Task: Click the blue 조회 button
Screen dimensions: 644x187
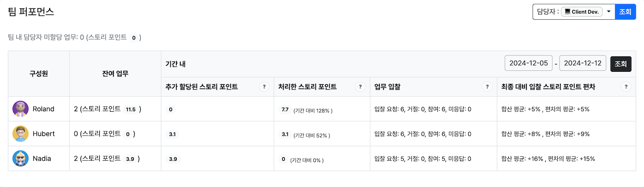Action: tap(625, 11)
